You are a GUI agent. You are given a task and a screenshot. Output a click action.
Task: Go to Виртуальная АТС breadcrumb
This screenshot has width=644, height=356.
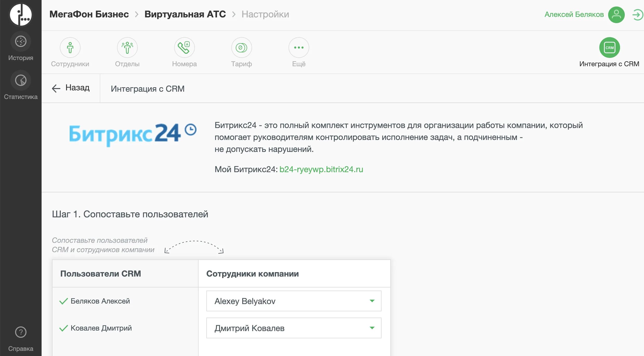tap(185, 14)
